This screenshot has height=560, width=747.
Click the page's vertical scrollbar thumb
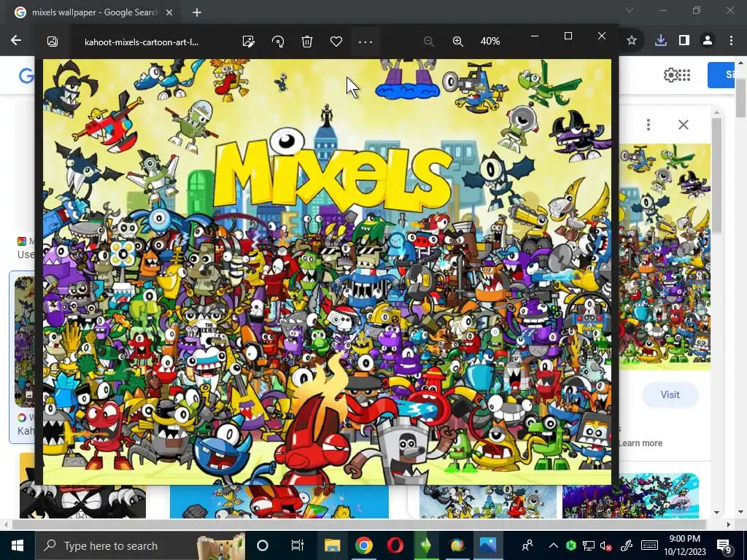coord(741,97)
